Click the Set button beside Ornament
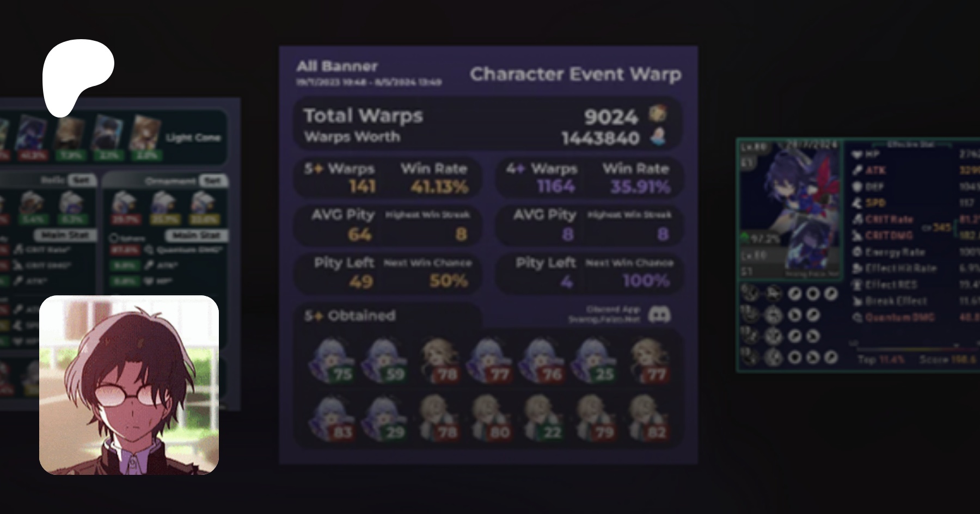The width and height of the screenshot is (980, 514). 213,181
